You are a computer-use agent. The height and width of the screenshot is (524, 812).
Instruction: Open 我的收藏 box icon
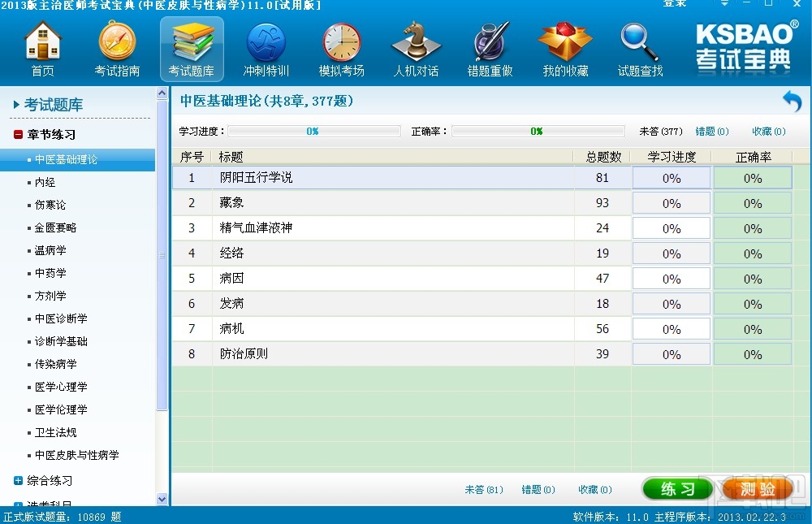[565, 49]
